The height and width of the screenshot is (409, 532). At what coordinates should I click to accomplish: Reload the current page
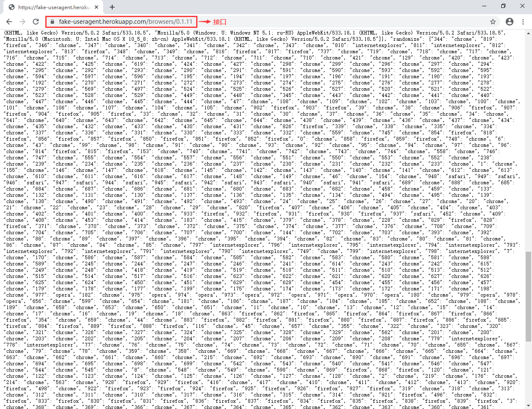pyautogui.click(x=36, y=22)
